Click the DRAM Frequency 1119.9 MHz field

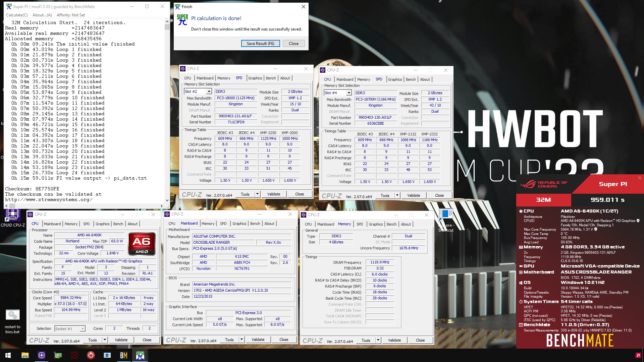point(380,262)
